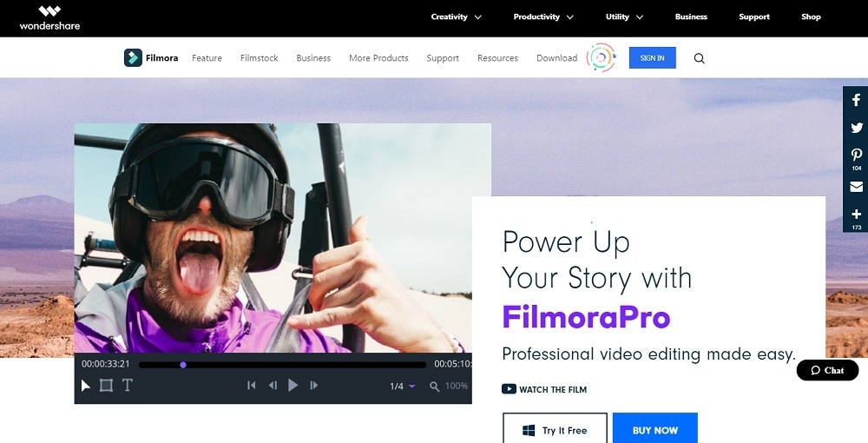The height and width of the screenshot is (443, 868).
Task: Click the Filmora logo icon
Action: point(133,57)
